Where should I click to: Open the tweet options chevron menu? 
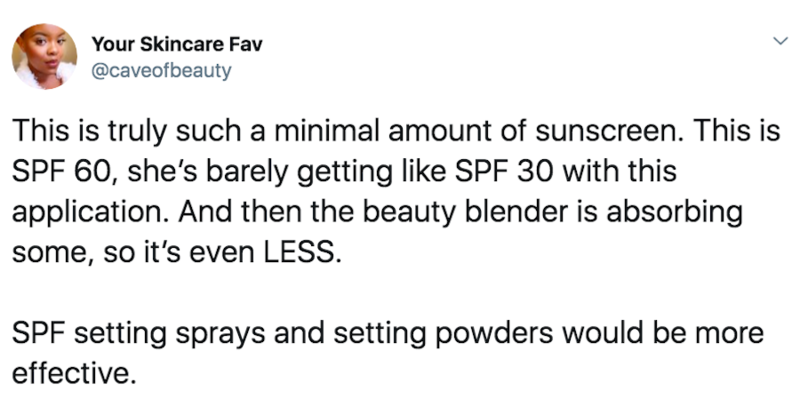pos(781,41)
